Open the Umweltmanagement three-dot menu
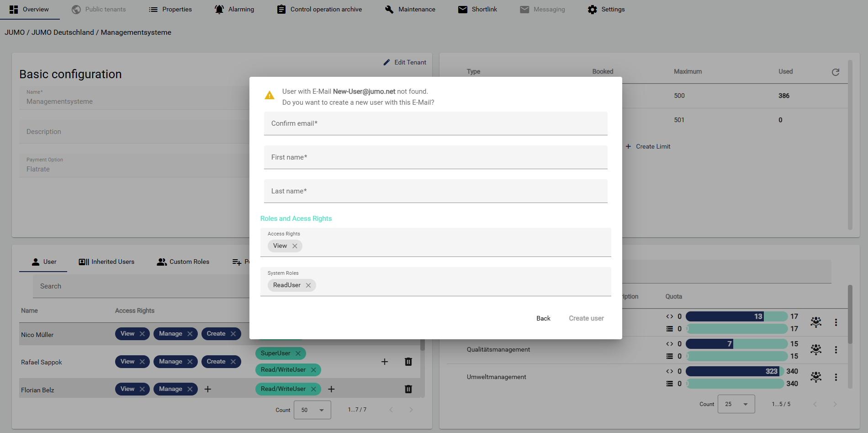This screenshot has width=868, height=433. point(836,377)
